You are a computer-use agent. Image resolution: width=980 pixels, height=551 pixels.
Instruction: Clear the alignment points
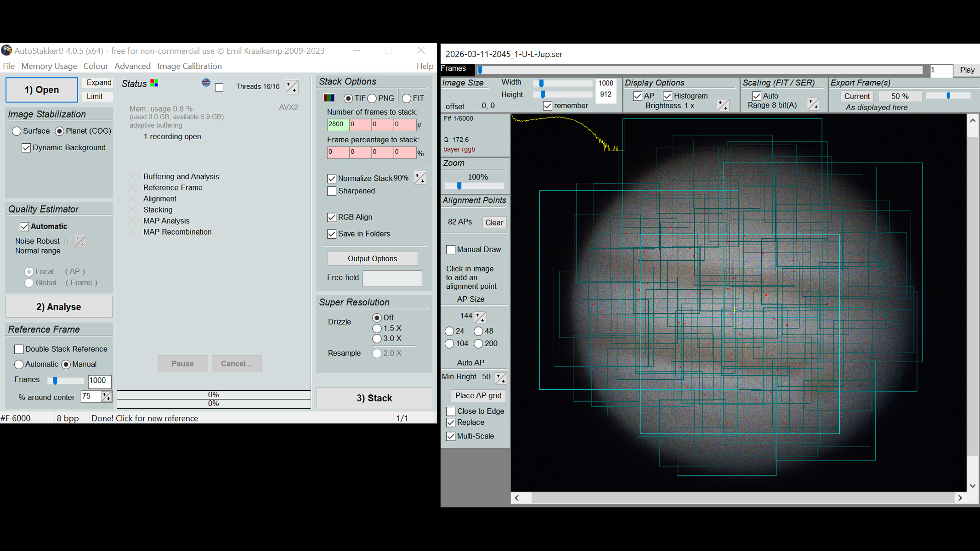pos(494,223)
